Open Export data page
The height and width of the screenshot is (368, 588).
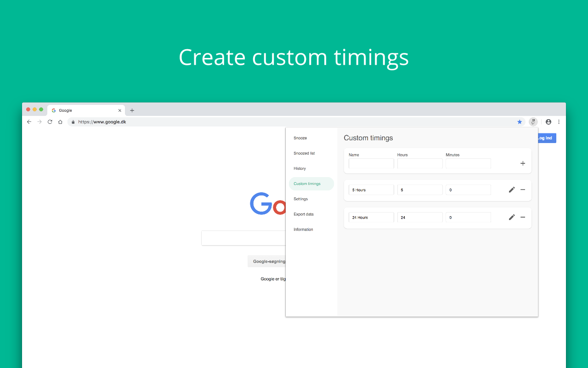[304, 214]
